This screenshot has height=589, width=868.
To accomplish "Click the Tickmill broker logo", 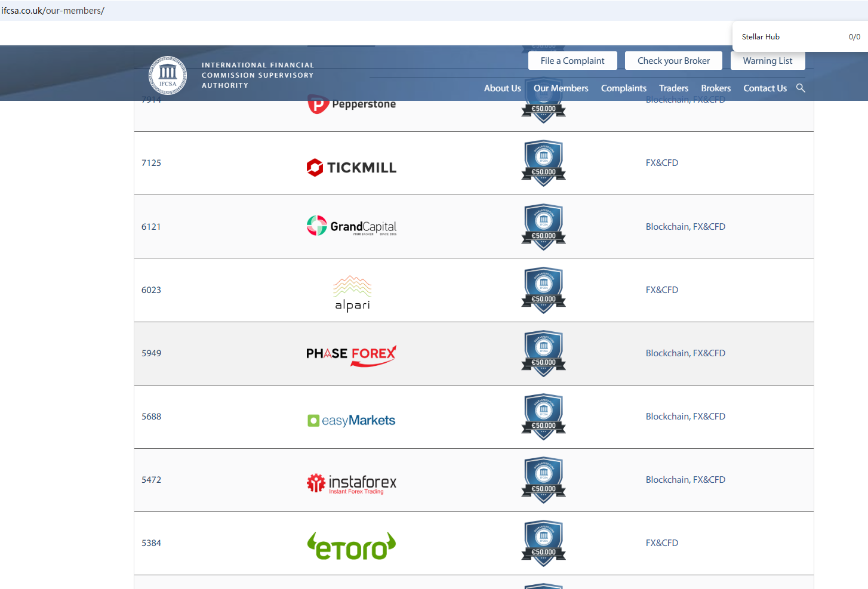I will pos(351,168).
